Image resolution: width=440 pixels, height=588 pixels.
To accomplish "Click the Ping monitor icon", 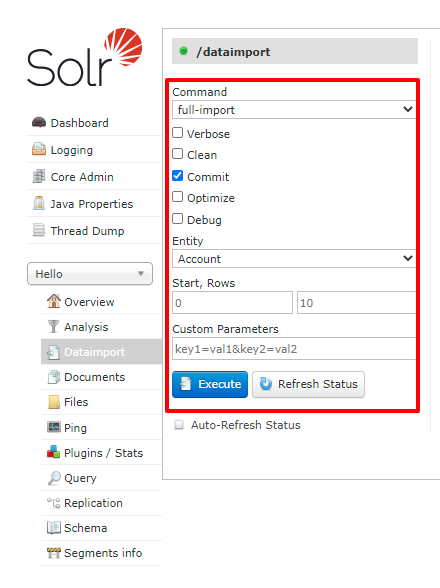I will point(54,427).
